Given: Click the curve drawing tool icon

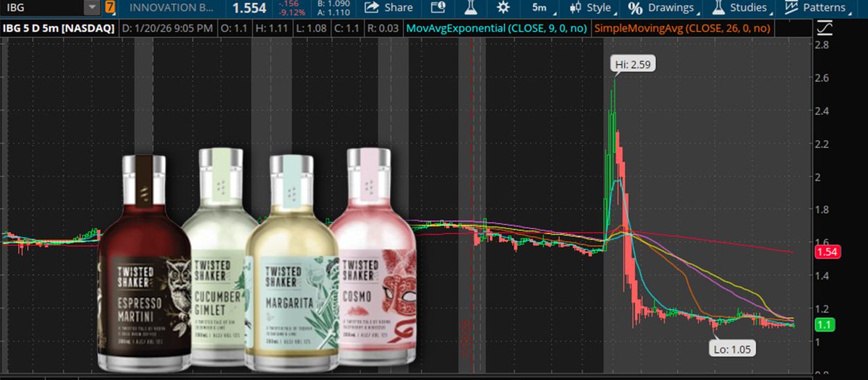Looking at the screenshot, I should click(824, 29).
